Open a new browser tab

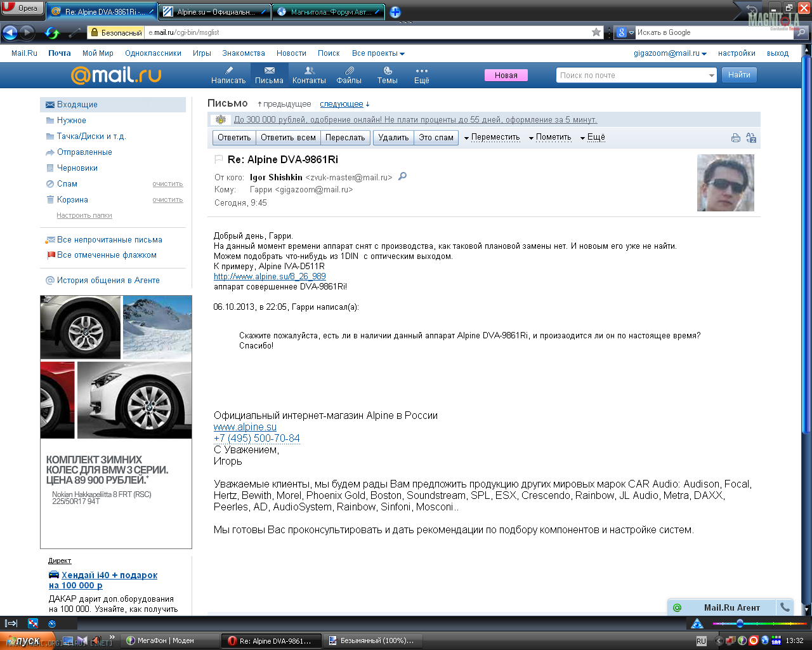coord(395,12)
